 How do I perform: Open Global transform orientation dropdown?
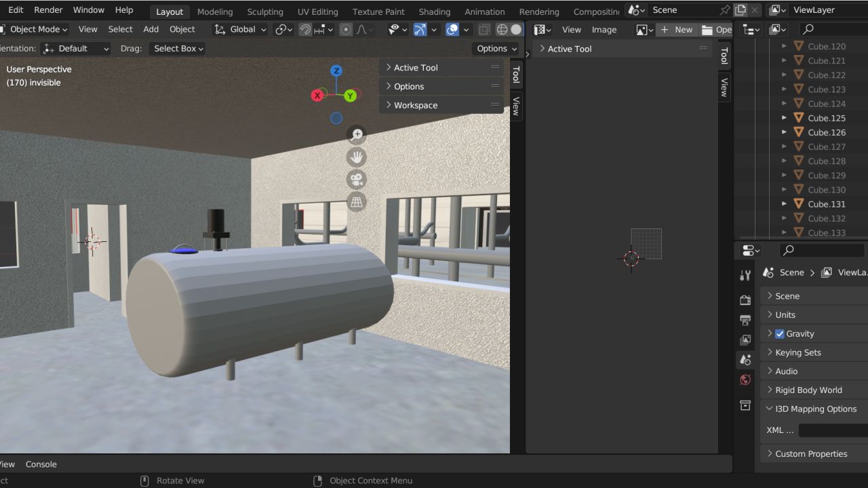point(241,29)
